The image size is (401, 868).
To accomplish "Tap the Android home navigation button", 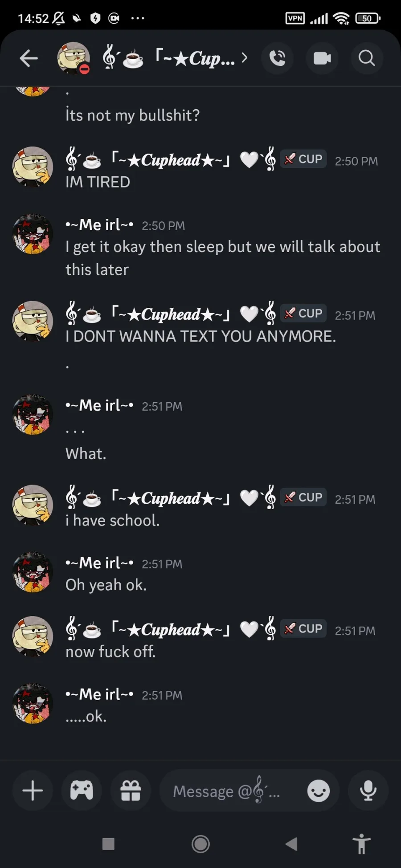I will [x=200, y=844].
